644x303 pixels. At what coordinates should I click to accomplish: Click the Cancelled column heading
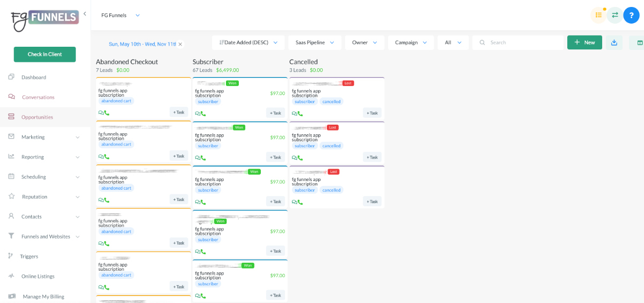coord(303,62)
